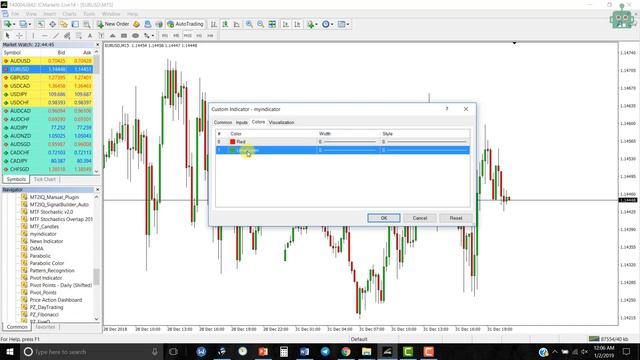Open the Profiles toolbar dropdown

point(25,24)
